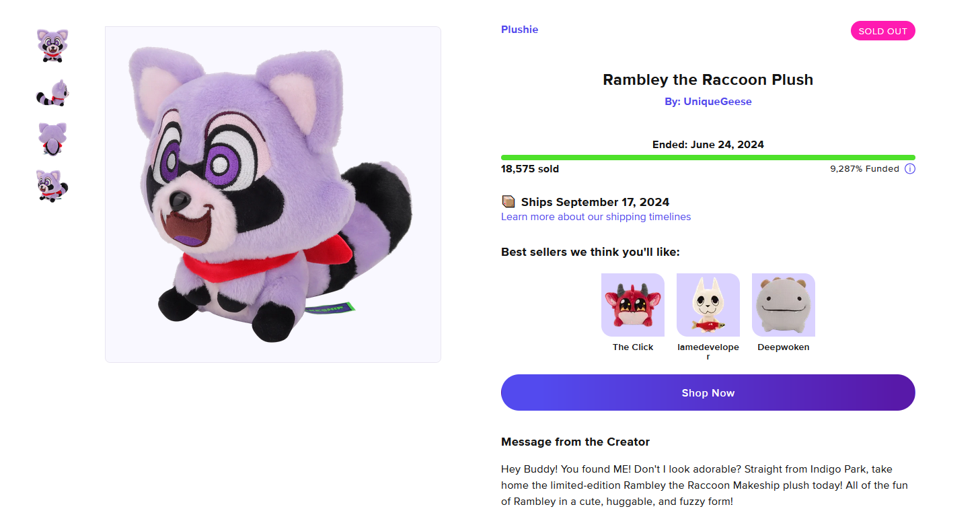Click the Sold Out badge
The image size is (980, 513).
tap(882, 31)
